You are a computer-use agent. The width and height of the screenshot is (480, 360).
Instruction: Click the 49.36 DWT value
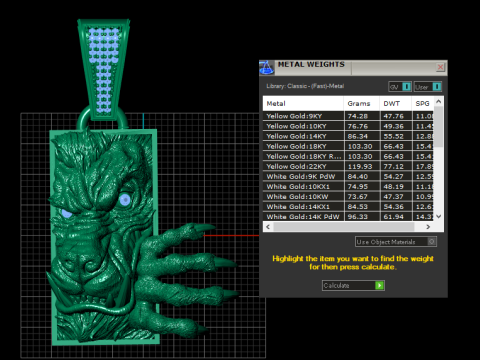393,126
